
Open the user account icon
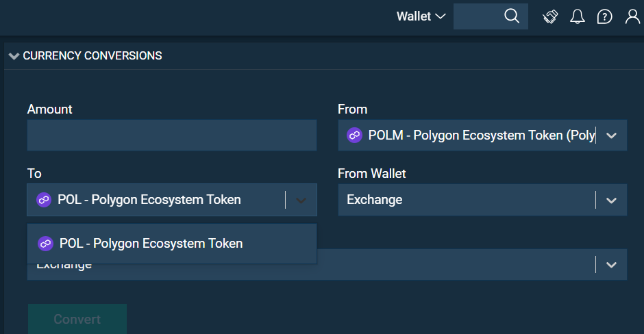632,17
